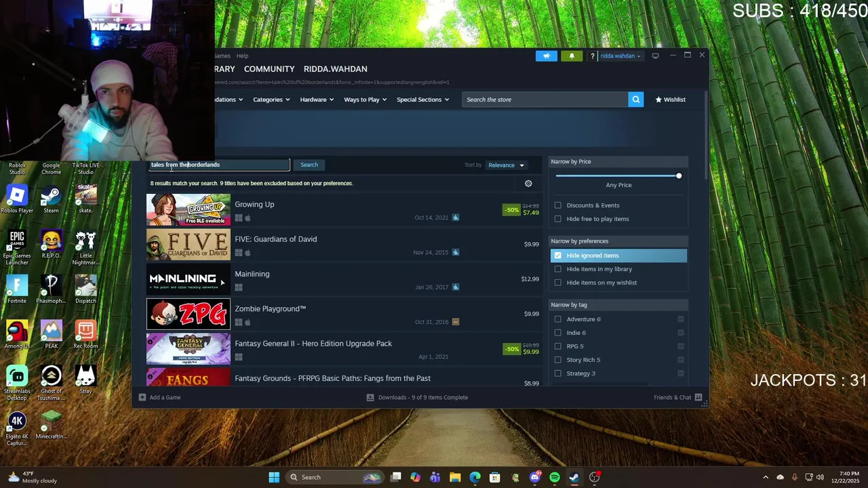Open the Sort by Relevance dropdown
The height and width of the screenshot is (488, 868).
point(507,165)
